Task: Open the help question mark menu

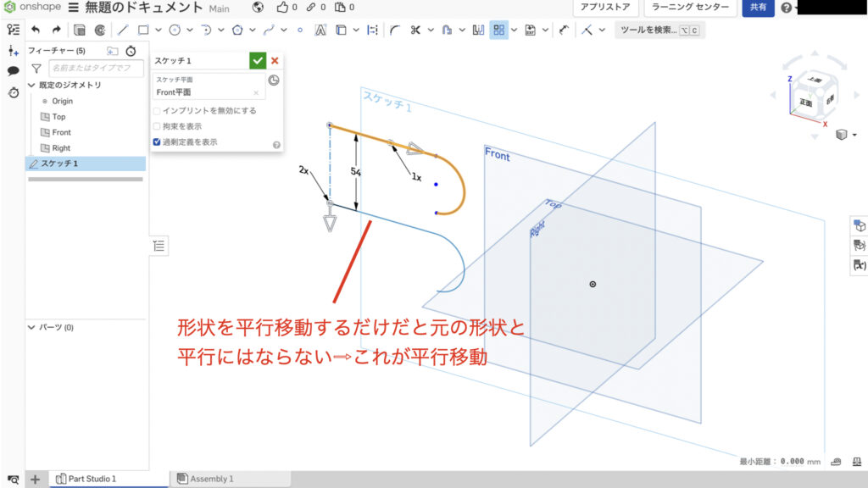Action: click(786, 8)
